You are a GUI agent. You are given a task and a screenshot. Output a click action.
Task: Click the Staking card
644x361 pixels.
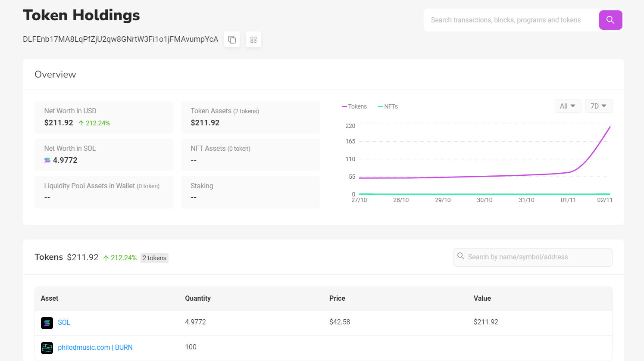click(x=250, y=192)
